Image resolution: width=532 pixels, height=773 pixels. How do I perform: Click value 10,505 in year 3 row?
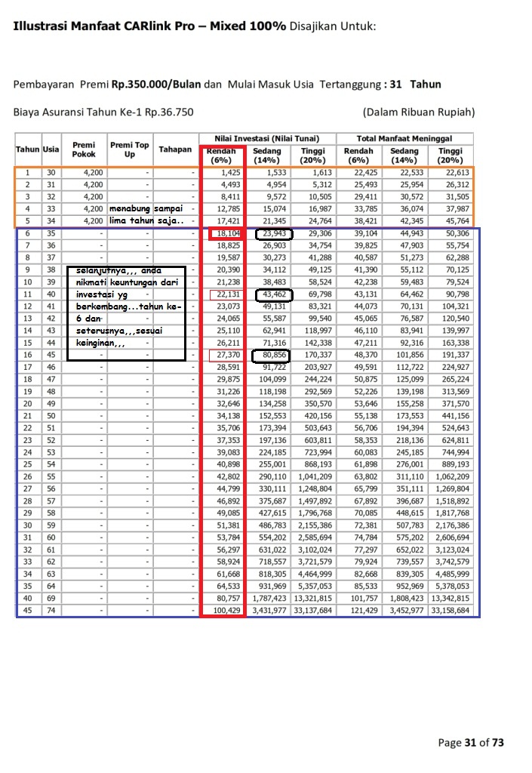[x=320, y=197]
